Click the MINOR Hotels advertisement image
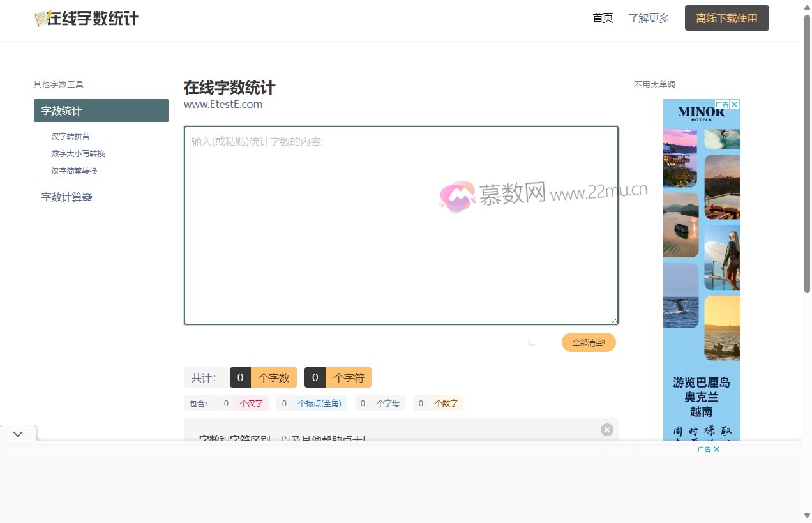 [x=701, y=255]
